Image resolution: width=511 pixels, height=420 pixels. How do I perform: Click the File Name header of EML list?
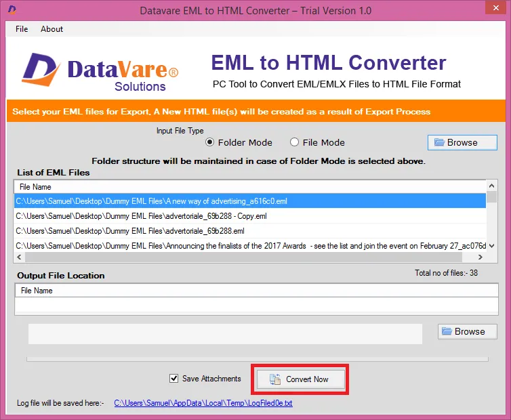click(x=250, y=187)
